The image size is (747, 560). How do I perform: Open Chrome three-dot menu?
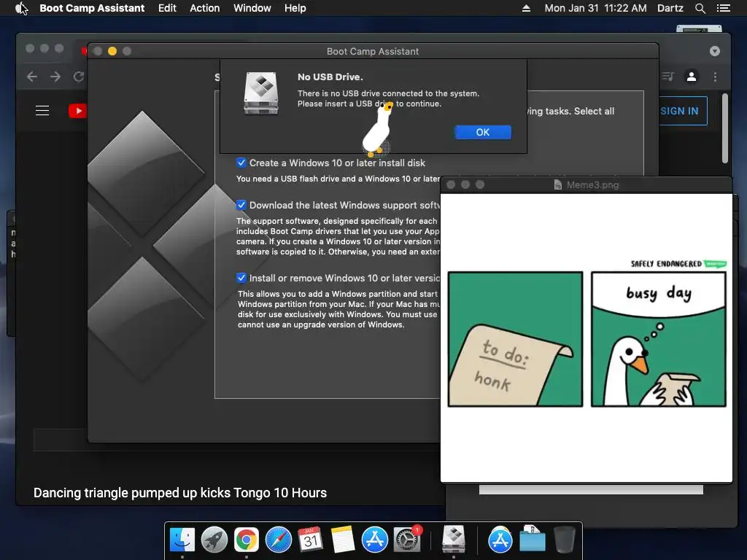[715, 77]
